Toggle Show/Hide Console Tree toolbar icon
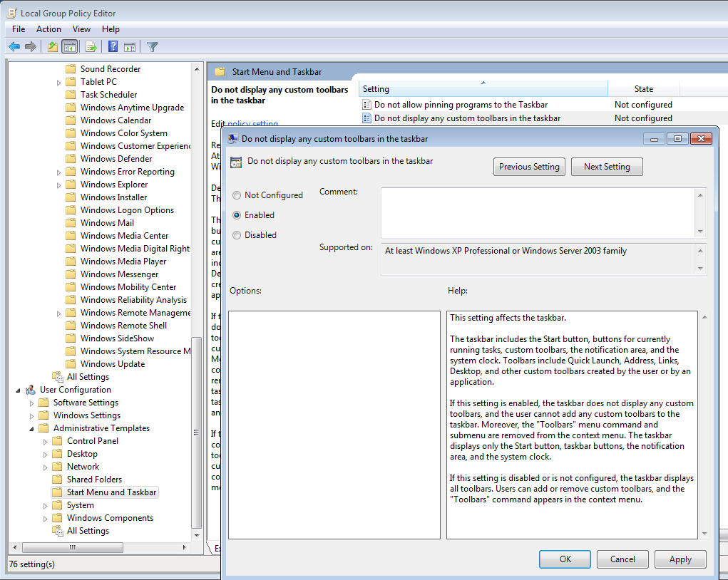Image resolution: width=728 pixels, height=580 pixels. pyautogui.click(x=70, y=46)
